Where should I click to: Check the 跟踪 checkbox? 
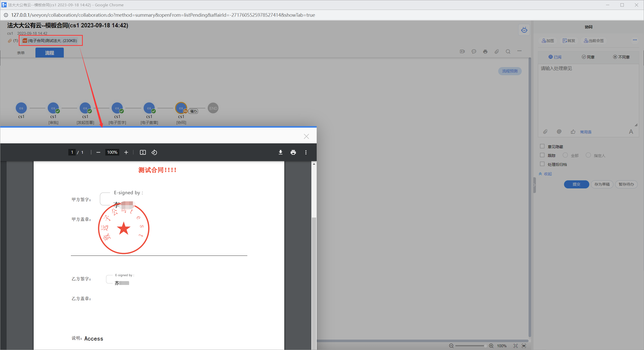(542, 155)
